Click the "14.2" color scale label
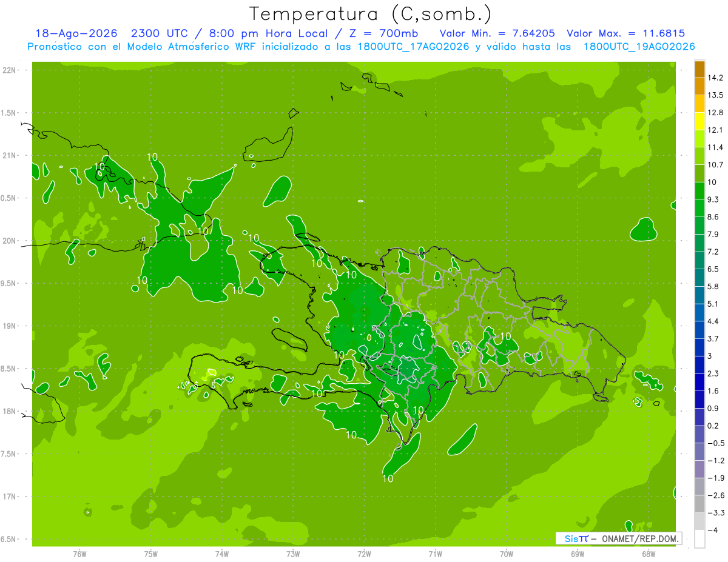The height and width of the screenshot is (562, 728). coord(716,78)
